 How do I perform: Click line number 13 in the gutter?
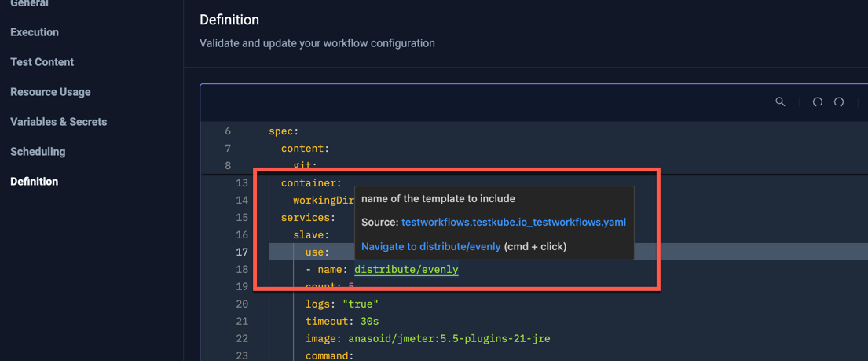(x=241, y=183)
